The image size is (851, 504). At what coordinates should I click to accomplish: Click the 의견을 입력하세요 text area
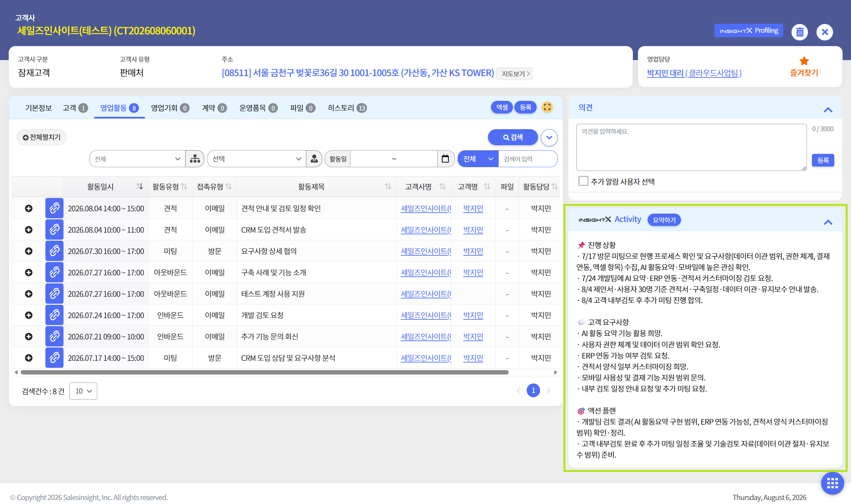tap(691, 147)
